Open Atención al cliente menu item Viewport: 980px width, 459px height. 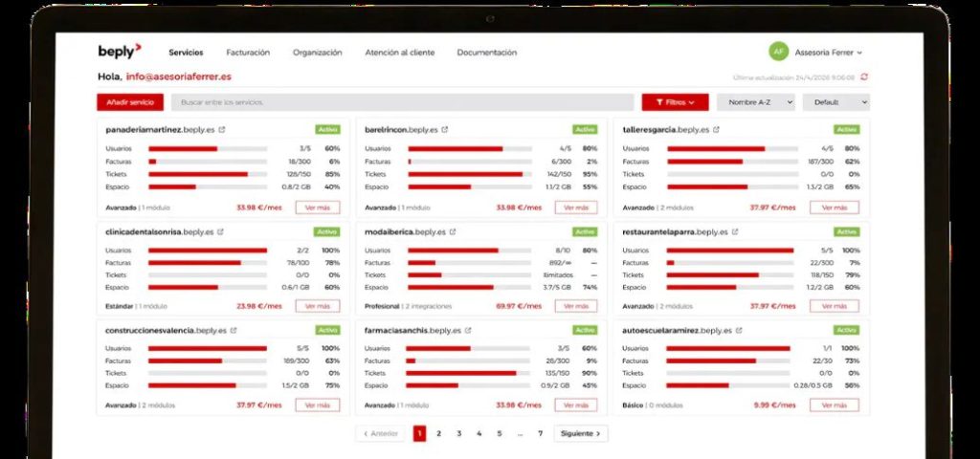coord(400,53)
